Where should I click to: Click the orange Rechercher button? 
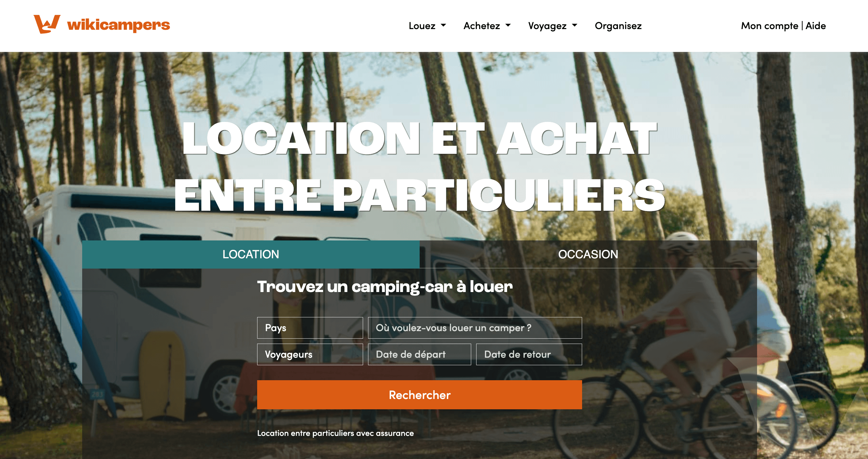click(420, 395)
